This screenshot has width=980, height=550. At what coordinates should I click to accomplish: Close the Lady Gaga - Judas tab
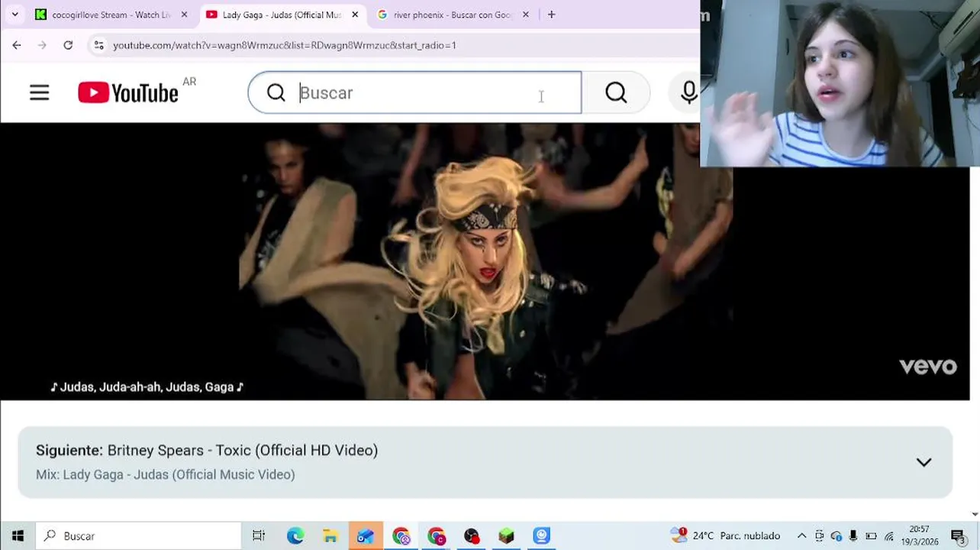355,15
